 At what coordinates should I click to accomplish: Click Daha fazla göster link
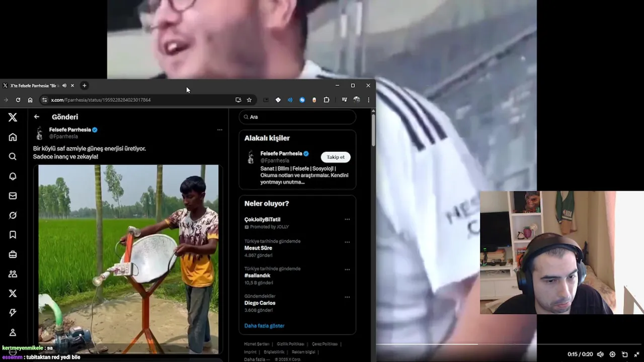point(265,326)
